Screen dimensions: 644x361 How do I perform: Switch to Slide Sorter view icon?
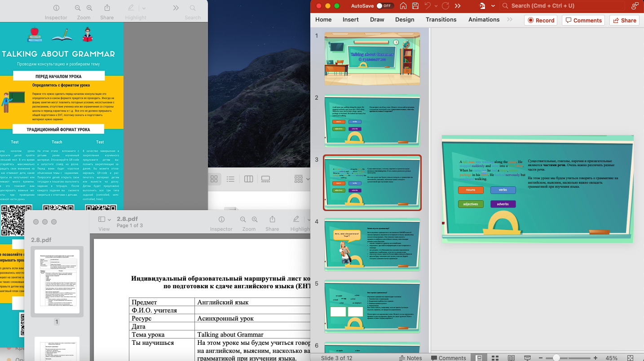tap(495, 358)
